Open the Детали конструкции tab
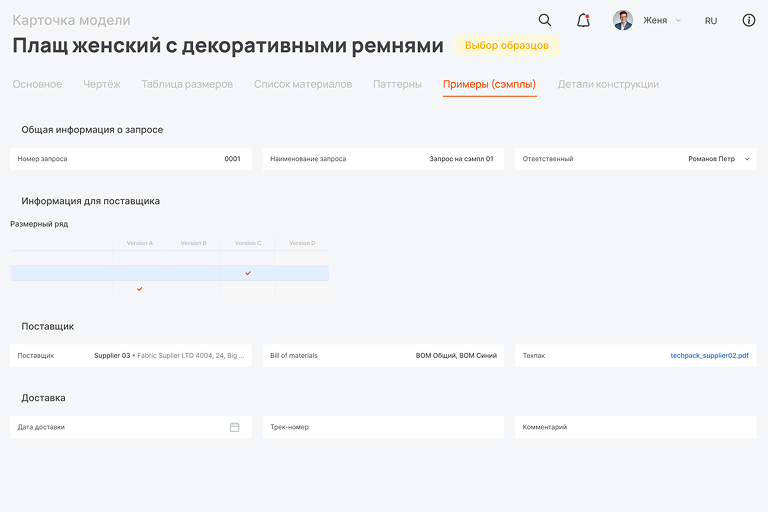The width and height of the screenshot is (768, 512). click(x=608, y=84)
